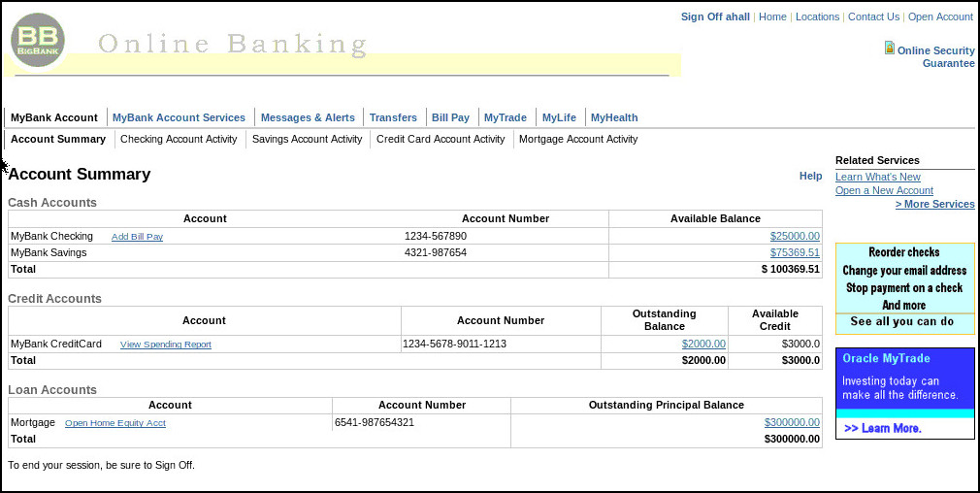Screen dimensions: 980x493
Task: Open the $25000.00 checking balance link
Action: (x=795, y=236)
